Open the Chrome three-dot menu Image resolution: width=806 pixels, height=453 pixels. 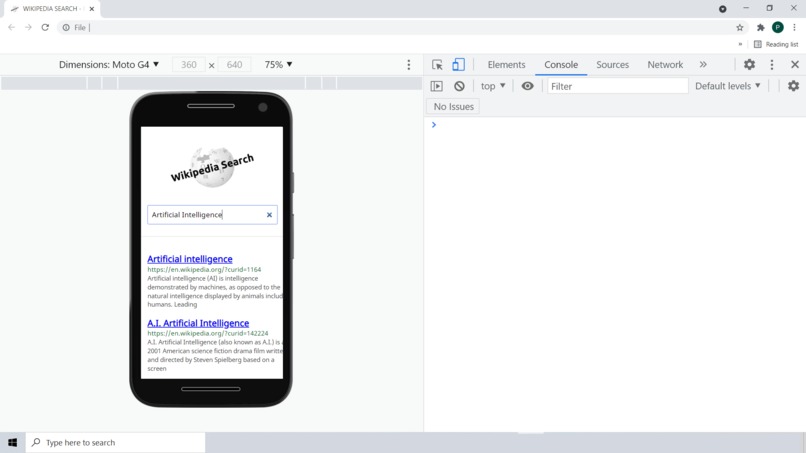(x=794, y=28)
